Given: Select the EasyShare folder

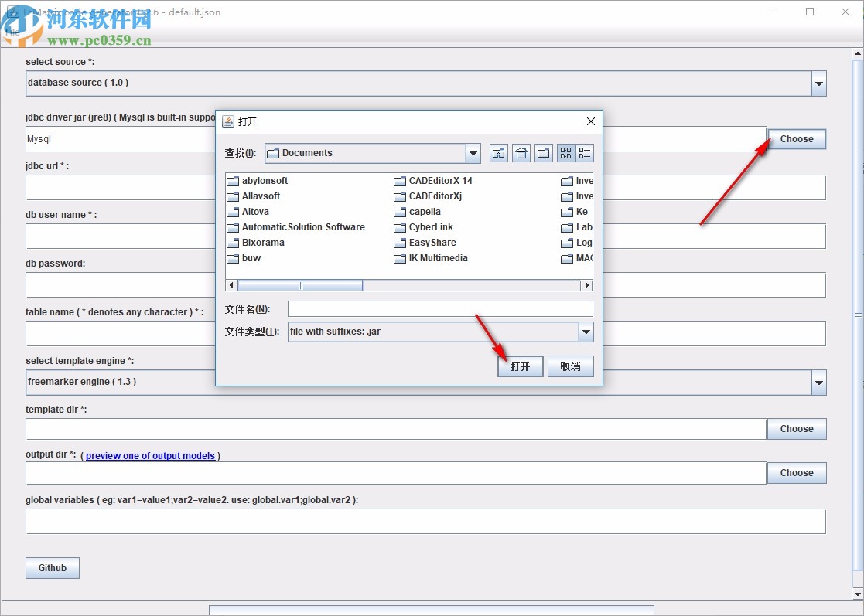Looking at the screenshot, I should pyautogui.click(x=432, y=243).
